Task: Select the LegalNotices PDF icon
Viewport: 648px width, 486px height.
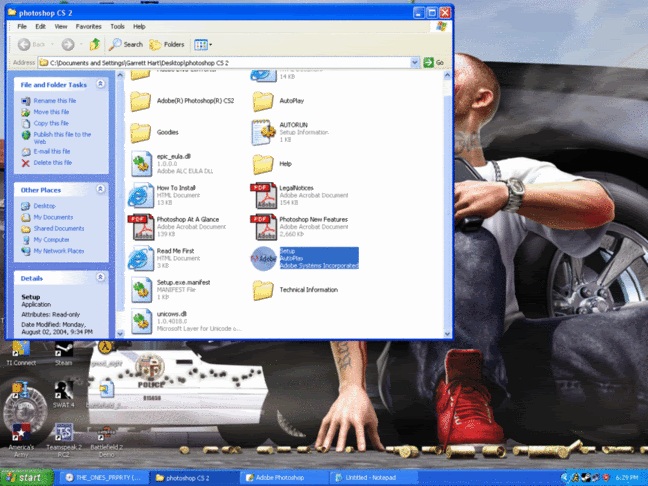Action: [263, 195]
